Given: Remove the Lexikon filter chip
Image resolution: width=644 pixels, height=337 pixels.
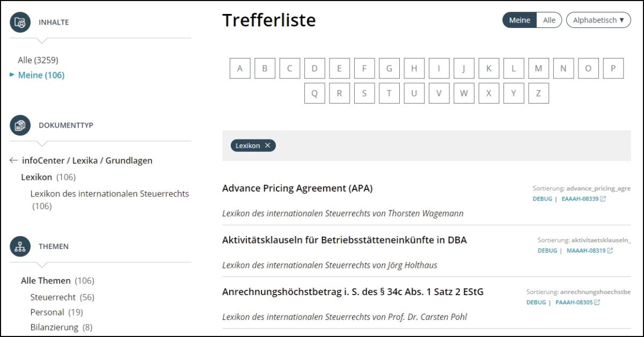Looking at the screenshot, I should pyautogui.click(x=267, y=145).
